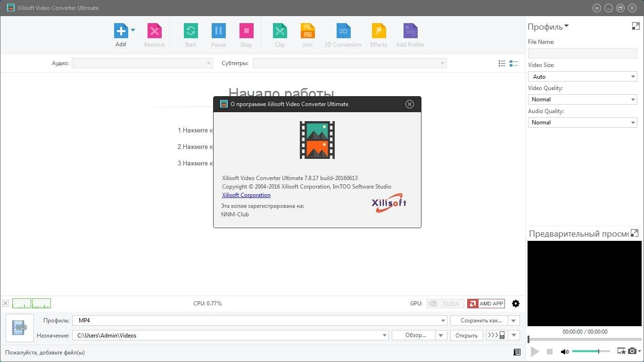Click the Сохранить как button
644x362 pixels.
(x=479, y=321)
